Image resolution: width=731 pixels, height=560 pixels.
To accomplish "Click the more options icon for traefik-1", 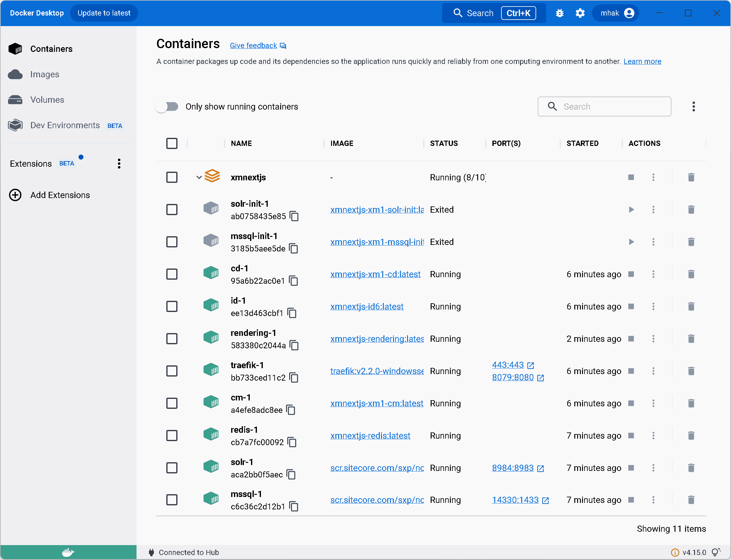I will pyautogui.click(x=653, y=371).
